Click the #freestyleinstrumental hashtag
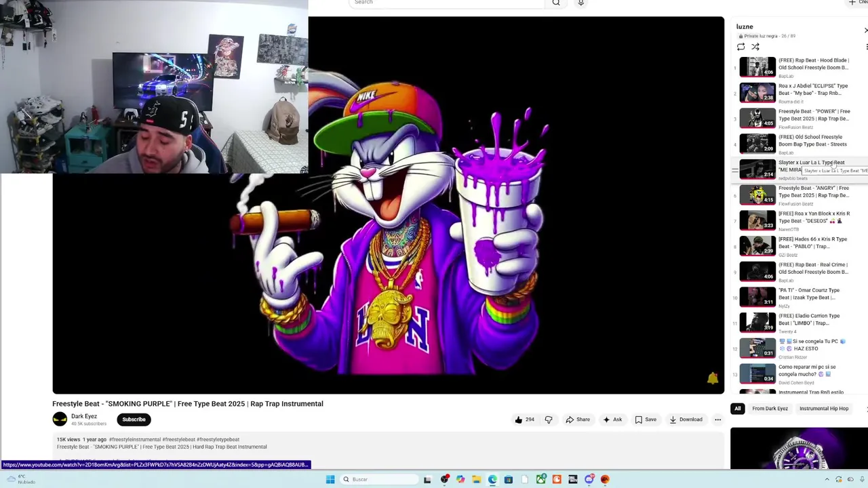Screen dimensions: 868x488 click(134, 440)
